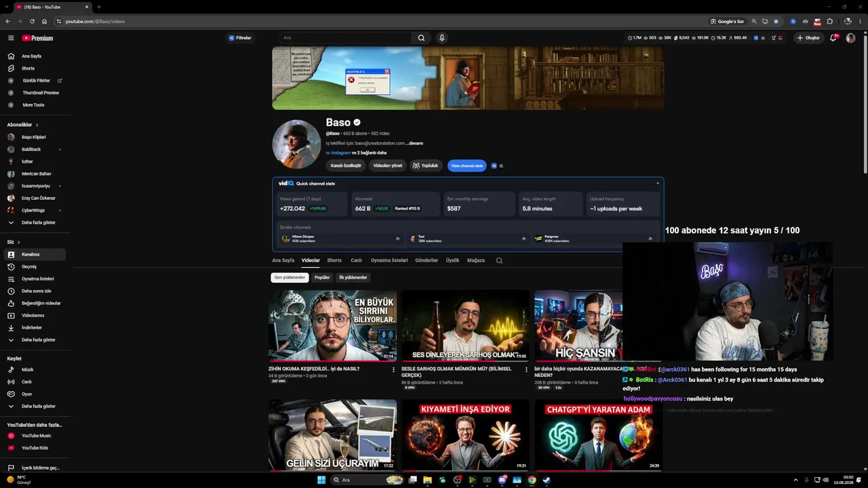The height and width of the screenshot is (488, 868).
Task: Switch to the Oynatma listeleri tab
Action: [x=389, y=260]
